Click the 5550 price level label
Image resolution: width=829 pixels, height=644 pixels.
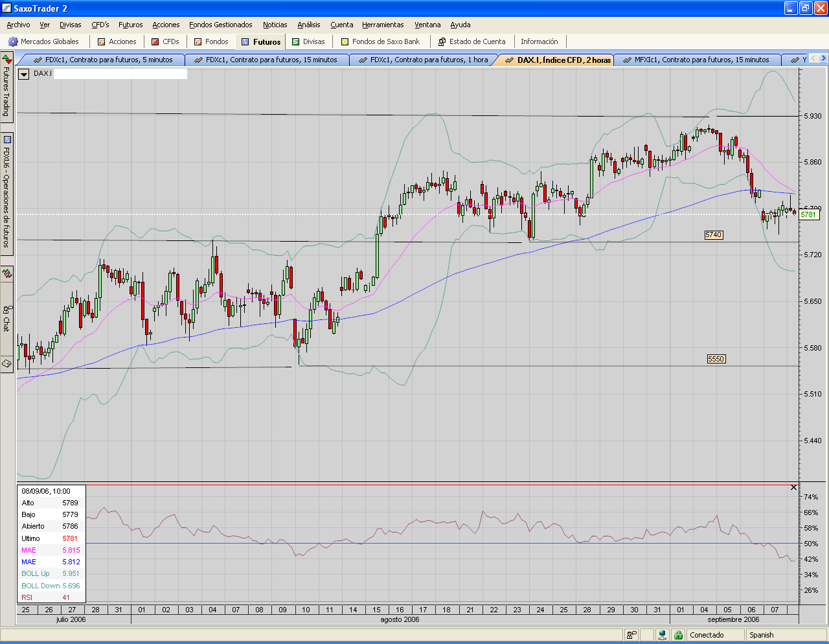[716, 359]
